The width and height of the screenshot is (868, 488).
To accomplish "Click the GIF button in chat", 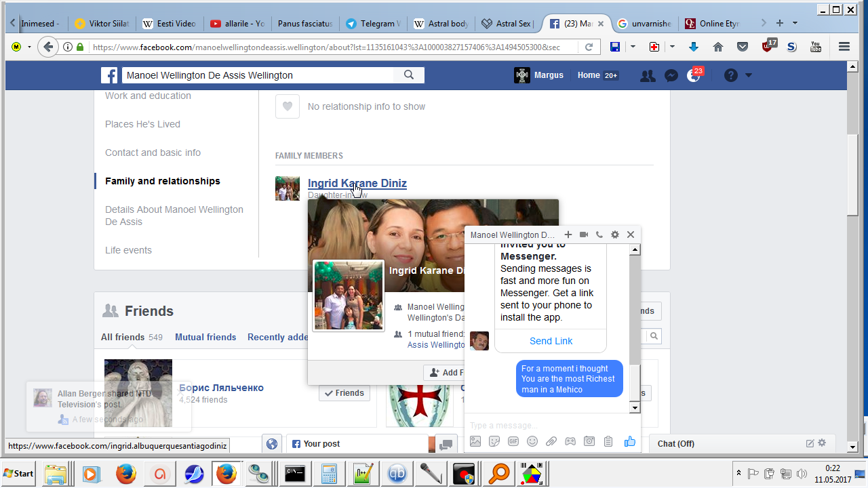I will coord(513,441).
